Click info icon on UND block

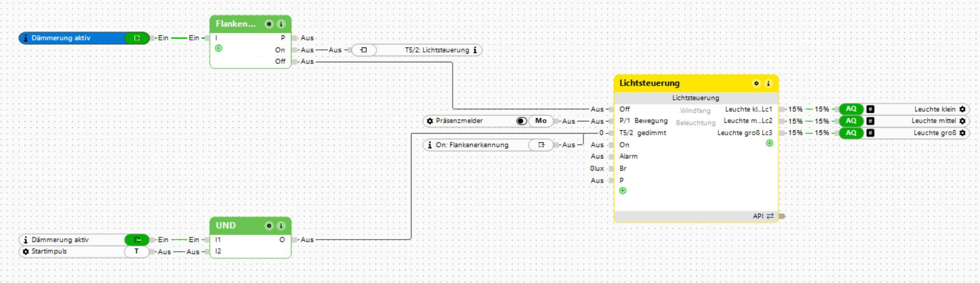coord(281,226)
